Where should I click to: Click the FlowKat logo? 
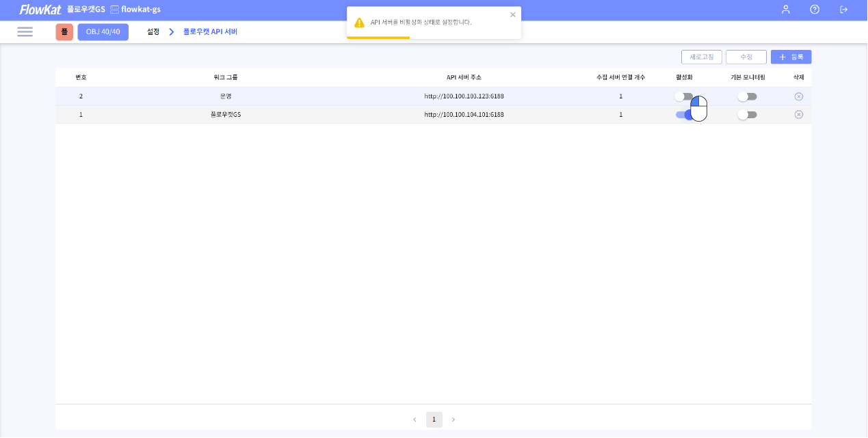pos(40,10)
